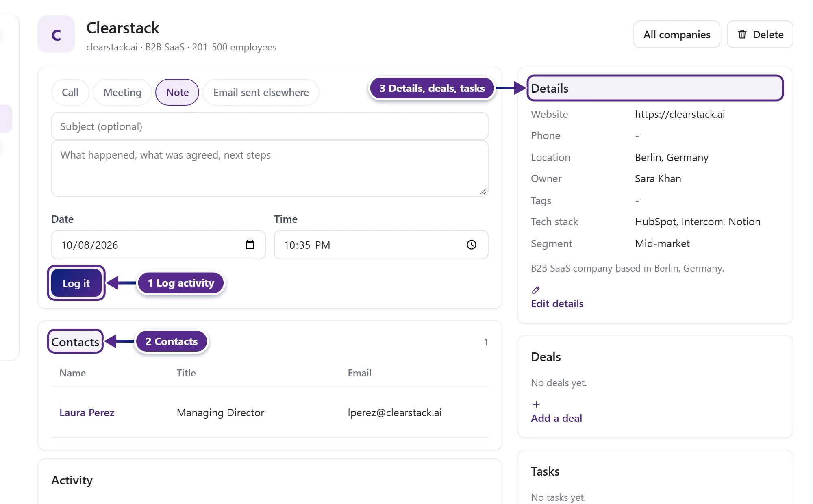The height and width of the screenshot is (504, 813).
Task: Click the Clearstack company avatar
Action: click(x=56, y=35)
